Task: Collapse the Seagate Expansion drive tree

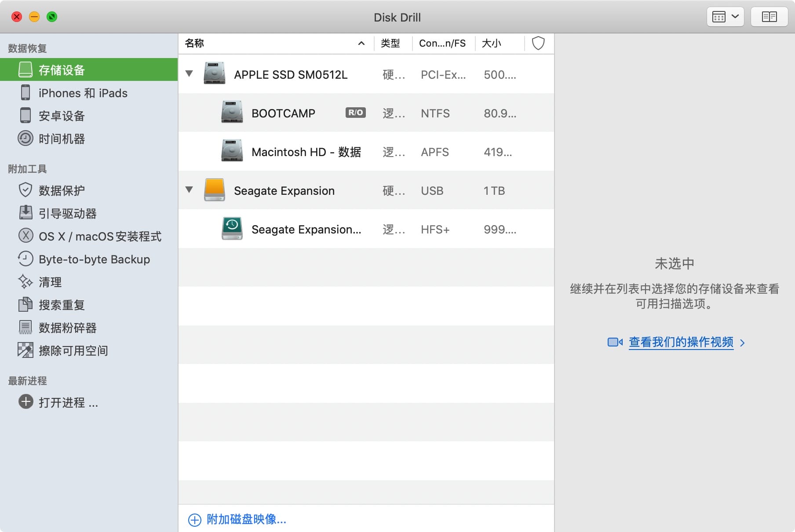Action: (189, 190)
